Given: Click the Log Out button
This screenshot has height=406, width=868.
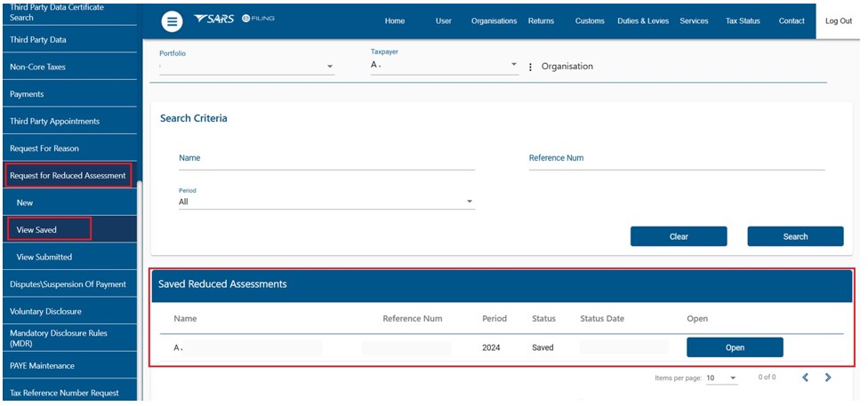Looking at the screenshot, I should (839, 21).
